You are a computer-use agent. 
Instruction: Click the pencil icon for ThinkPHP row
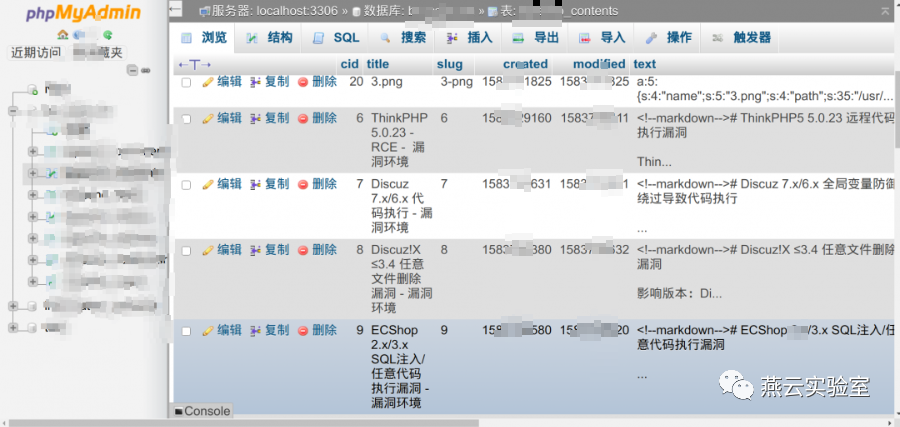pyautogui.click(x=208, y=118)
